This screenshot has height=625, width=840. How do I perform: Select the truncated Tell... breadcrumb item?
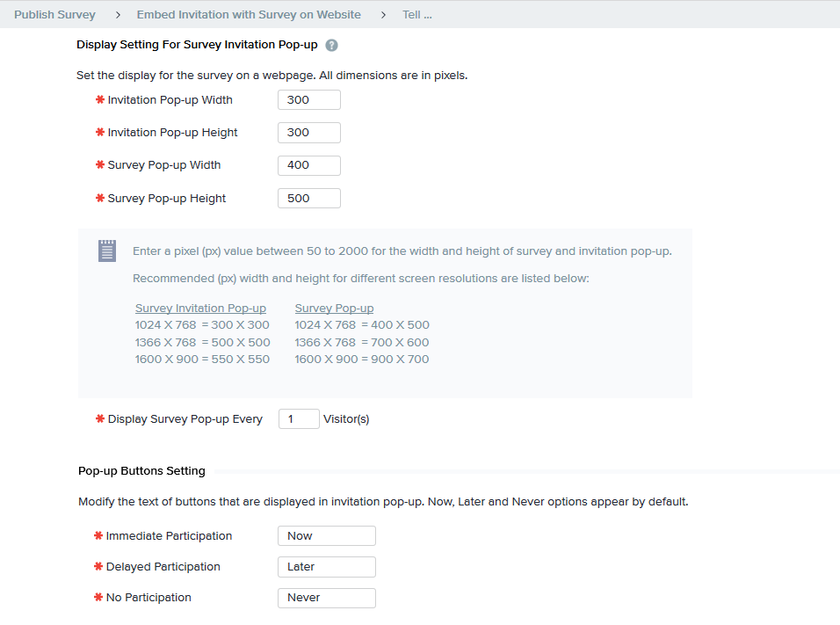click(416, 15)
